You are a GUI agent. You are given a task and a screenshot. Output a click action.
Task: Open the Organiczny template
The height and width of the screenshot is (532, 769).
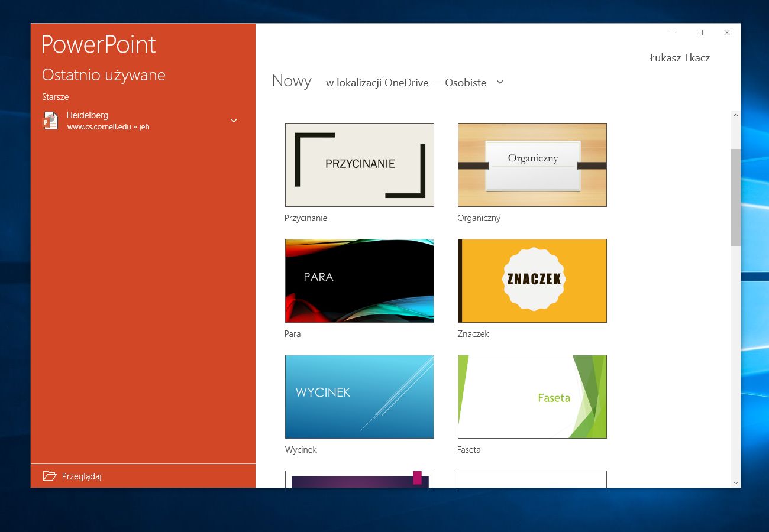(x=531, y=164)
